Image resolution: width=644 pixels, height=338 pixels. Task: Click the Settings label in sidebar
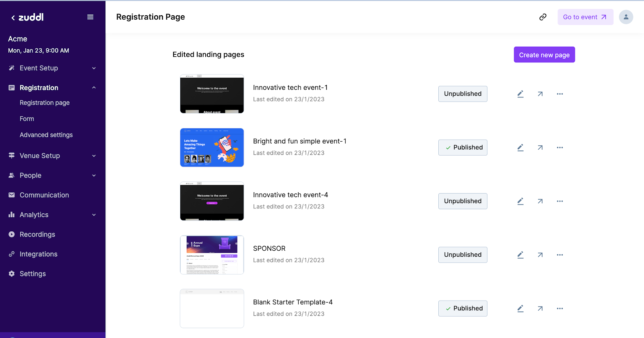click(33, 274)
